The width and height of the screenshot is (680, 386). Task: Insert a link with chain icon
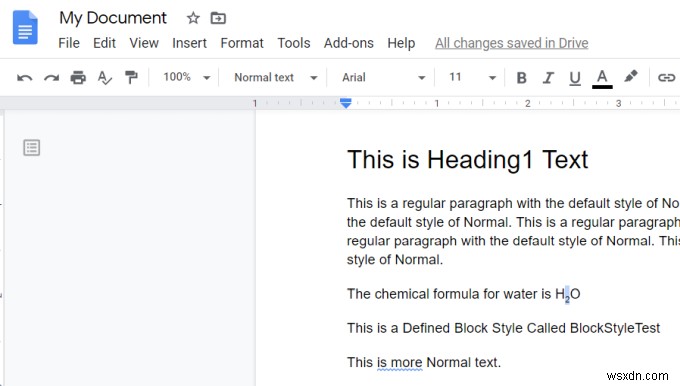coord(667,78)
